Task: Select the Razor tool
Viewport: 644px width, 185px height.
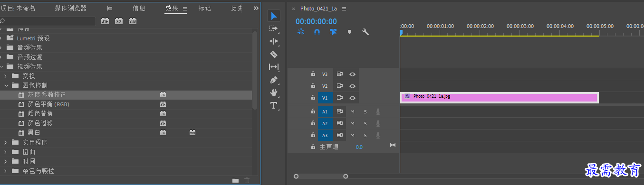Action: 274,54
